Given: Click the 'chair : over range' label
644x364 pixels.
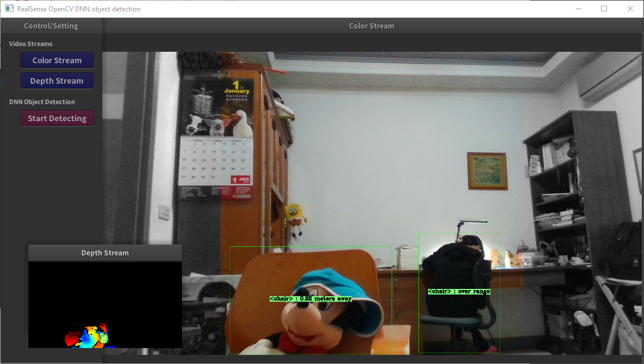Looking at the screenshot, I should (x=459, y=291).
